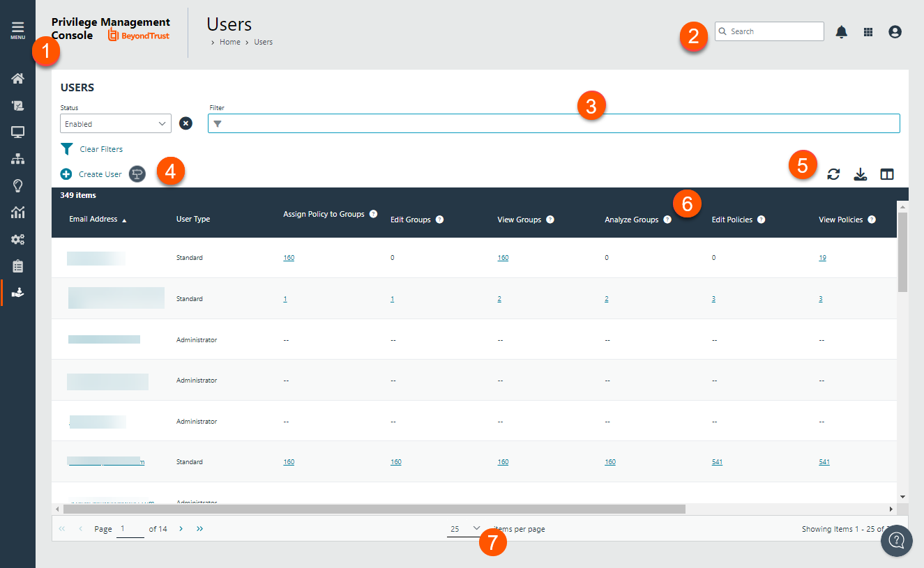This screenshot has height=568, width=924.
Task: Click the vertical scrollbar thumb
Action: tap(902, 252)
